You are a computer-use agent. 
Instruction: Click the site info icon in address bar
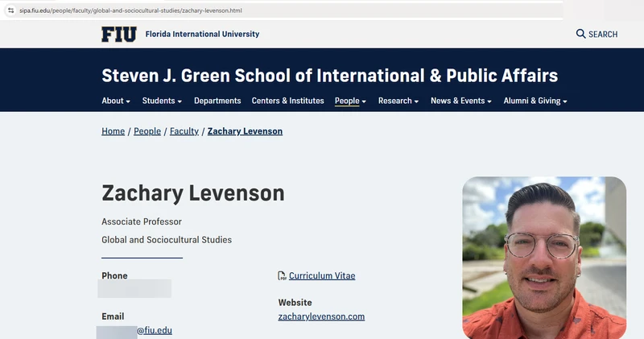coord(11,10)
